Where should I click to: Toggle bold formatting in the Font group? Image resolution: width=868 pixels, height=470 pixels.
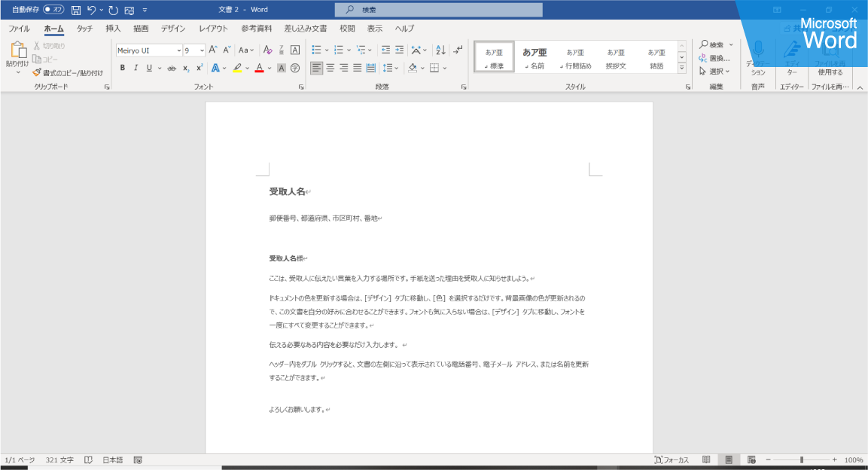point(122,68)
